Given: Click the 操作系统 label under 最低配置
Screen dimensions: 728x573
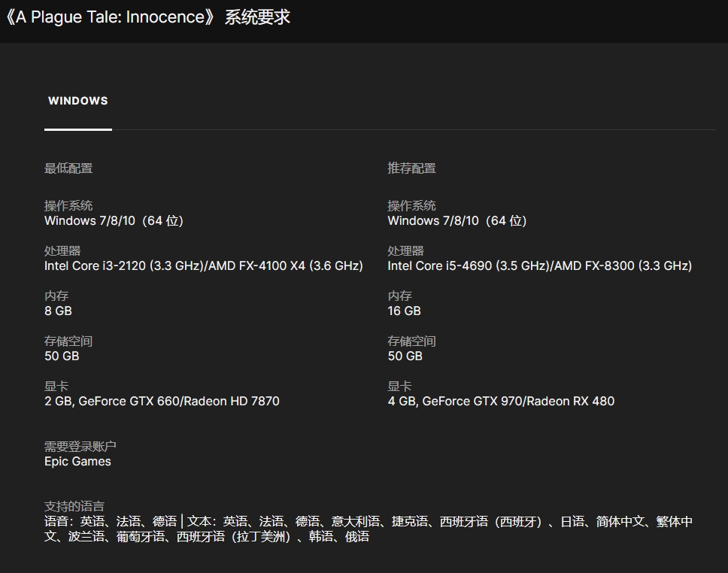Looking at the screenshot, I should point(68,205).
